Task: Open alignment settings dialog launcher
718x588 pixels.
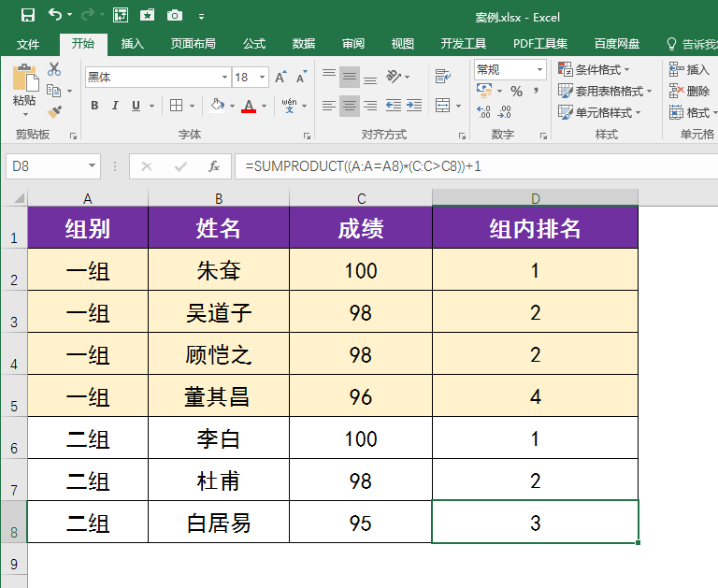Action: coord(462,136)
